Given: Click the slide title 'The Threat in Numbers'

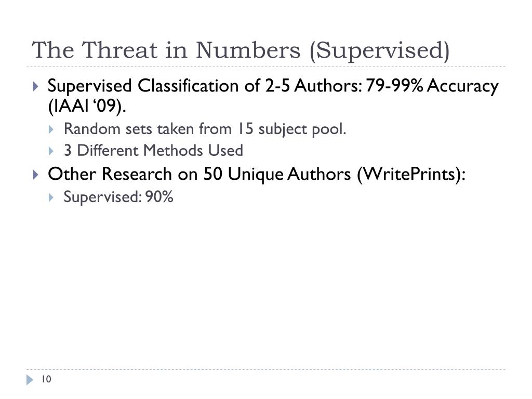Looking at the screenshot, I should point(166,50).
